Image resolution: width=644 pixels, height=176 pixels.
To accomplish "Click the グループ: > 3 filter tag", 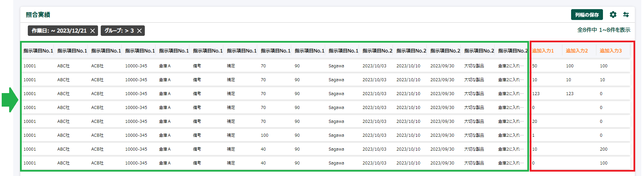I will pyautogui.click(x=119, y=31).
